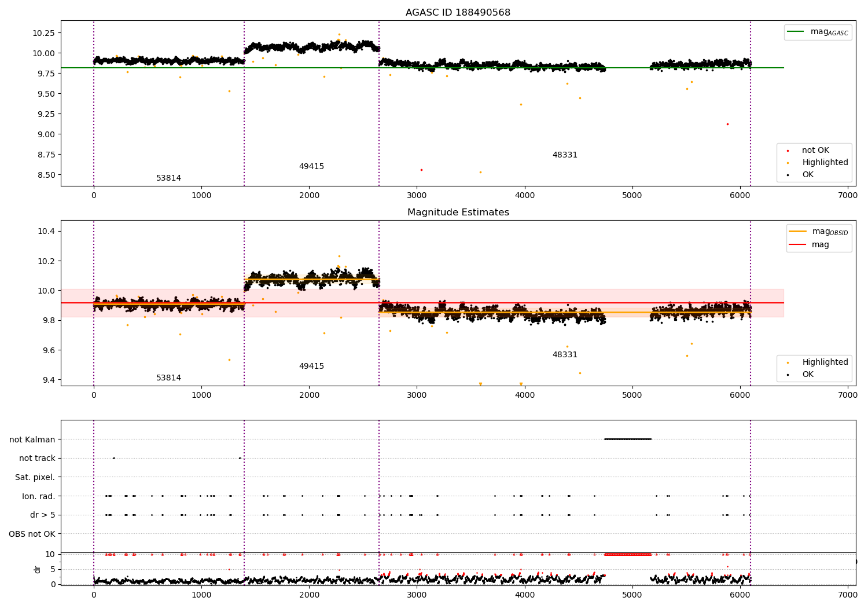The width and height of the screenshot is (868, 608).
Task: Click the rotated 'dr' axis label
Action: tap(38, 569)
